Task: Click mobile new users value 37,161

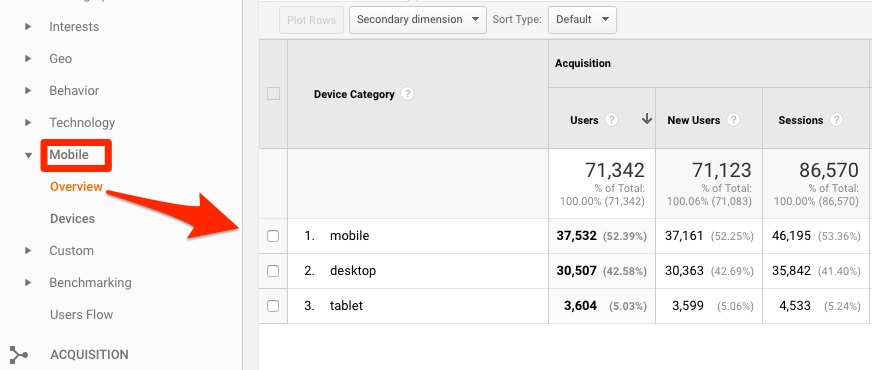Action: (x=684, y=236)
